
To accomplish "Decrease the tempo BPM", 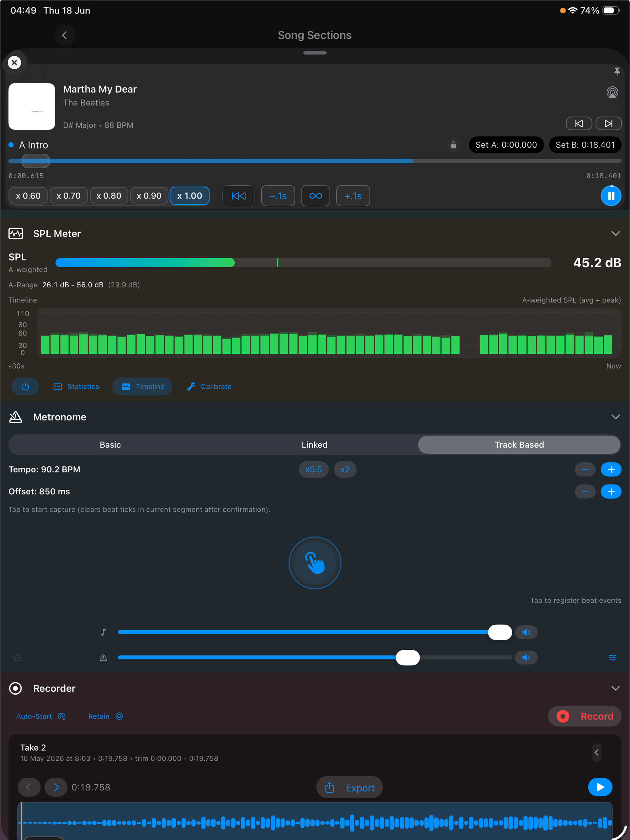I will 585,470.
